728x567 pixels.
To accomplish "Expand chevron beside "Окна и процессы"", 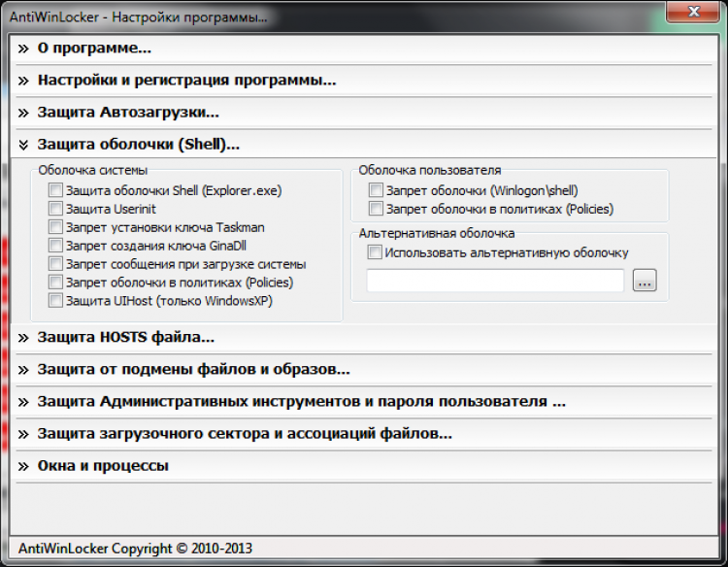I will (x=23, y=466).
